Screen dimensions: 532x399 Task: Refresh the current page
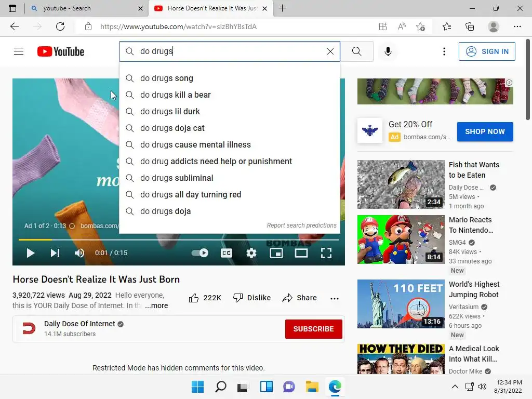(x=60, y=26)
